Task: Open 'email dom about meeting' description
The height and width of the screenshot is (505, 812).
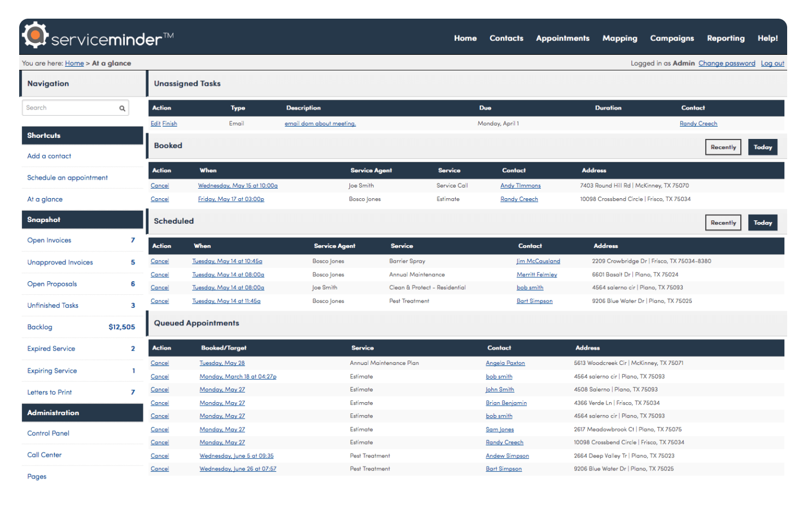Action: coord(320,124)
